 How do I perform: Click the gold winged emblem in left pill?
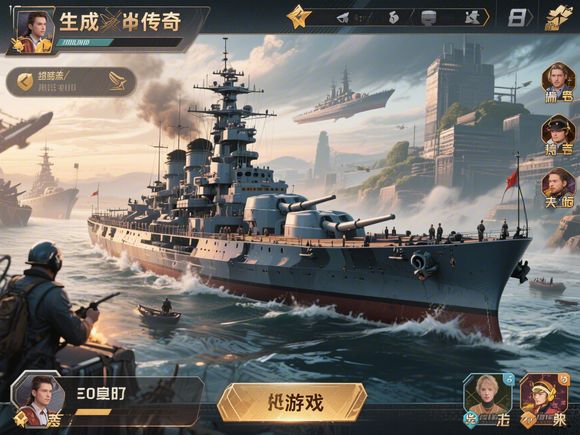(x=118, y=81)
